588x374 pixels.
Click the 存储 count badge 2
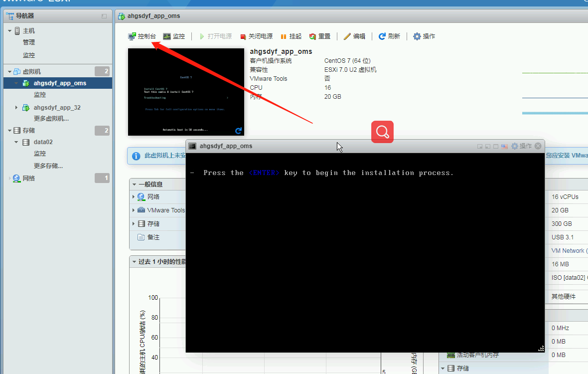click(x=102, y=130)
